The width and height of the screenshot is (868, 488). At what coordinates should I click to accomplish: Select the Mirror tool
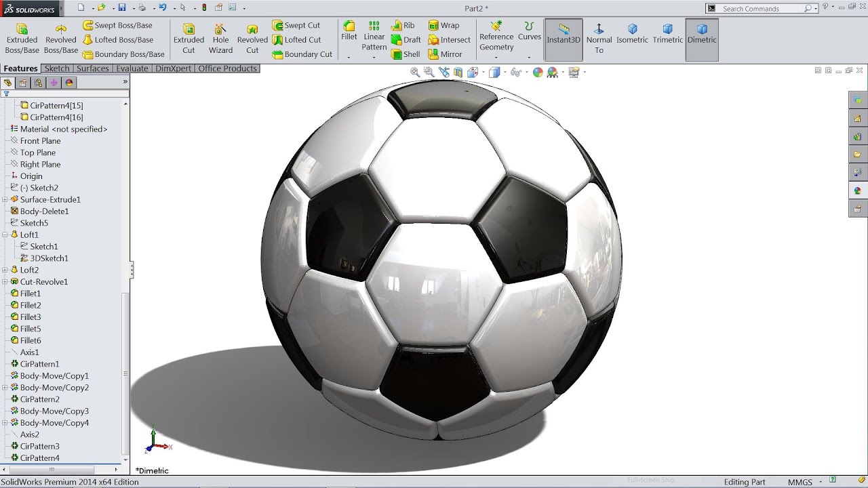[445, 54]
